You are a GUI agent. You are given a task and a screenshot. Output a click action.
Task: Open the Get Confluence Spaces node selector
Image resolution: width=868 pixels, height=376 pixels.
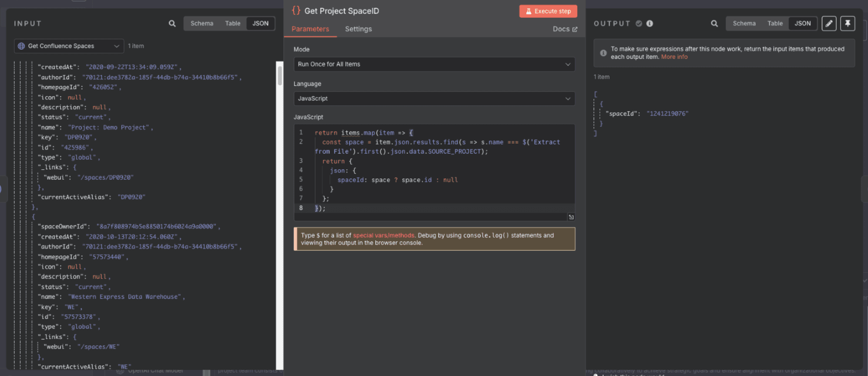click(69, 46)
